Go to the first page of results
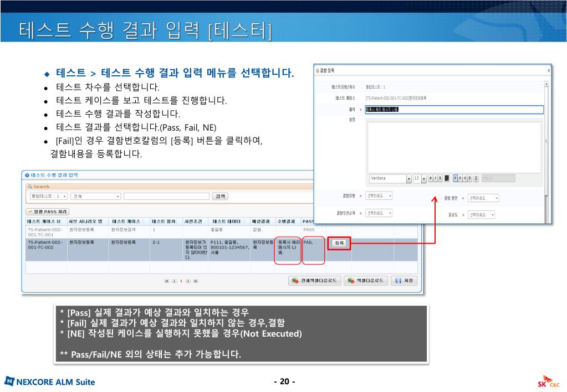Screen dimensions: 567x392 click(x=167, y=281)
